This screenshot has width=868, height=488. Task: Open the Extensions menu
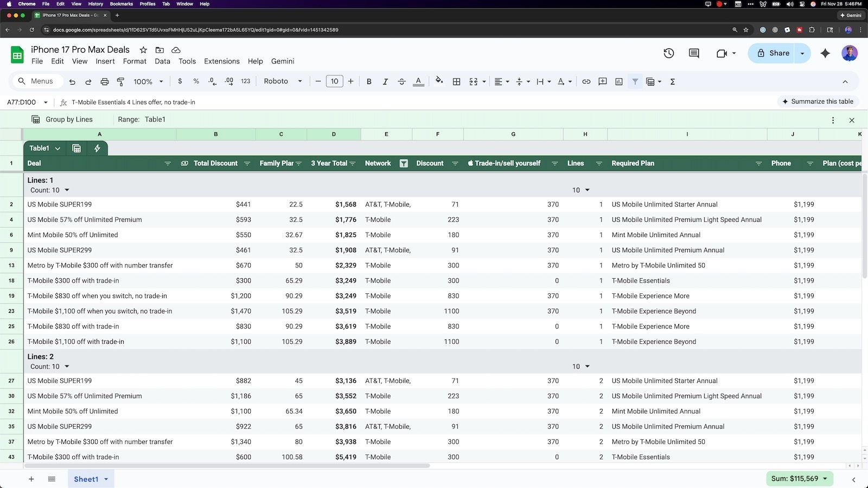(x=221, y=61)
